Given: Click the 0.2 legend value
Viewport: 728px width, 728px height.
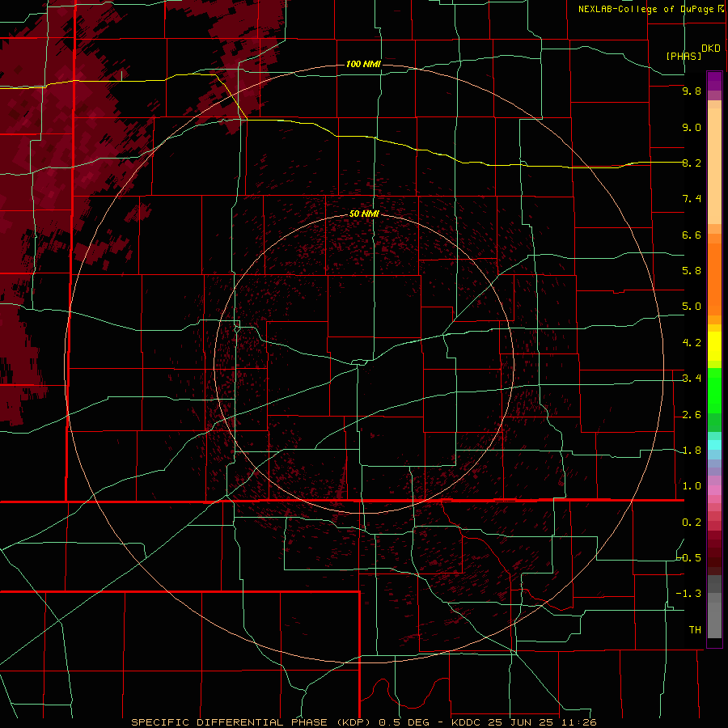Looking at the screenshot, I should click(692, 523).
